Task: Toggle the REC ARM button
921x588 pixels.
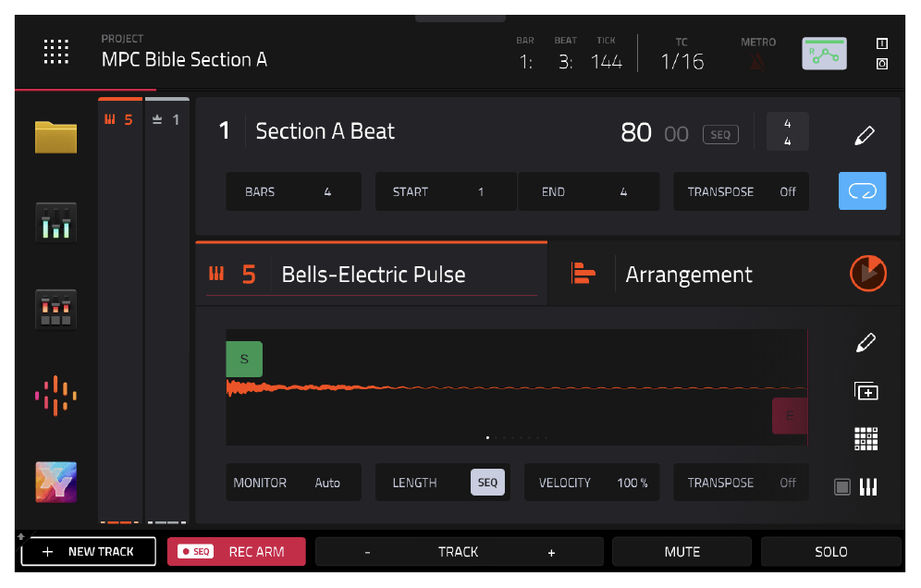Action: point(237,552)
